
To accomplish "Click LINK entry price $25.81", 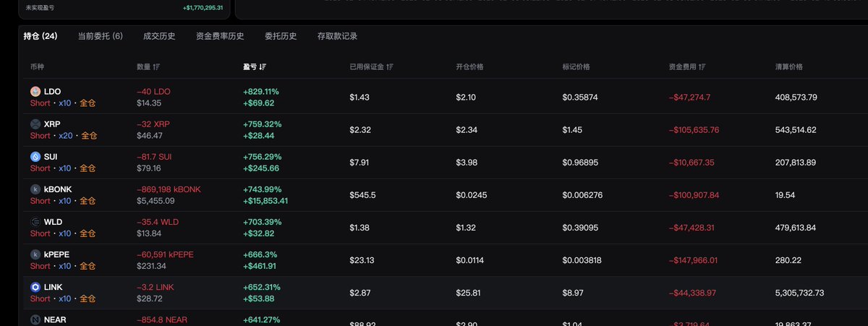I will click(x=468, y=293).
